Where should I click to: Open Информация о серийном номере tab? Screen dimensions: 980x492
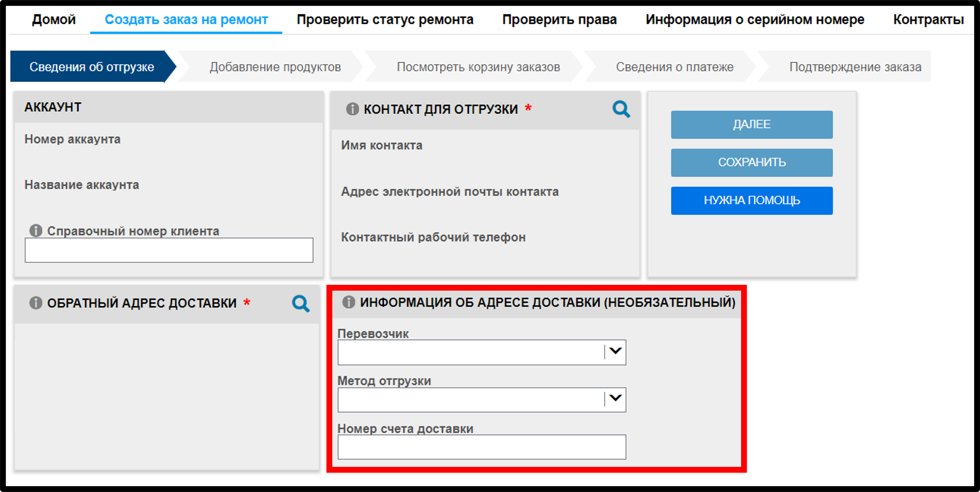(755, 19)
